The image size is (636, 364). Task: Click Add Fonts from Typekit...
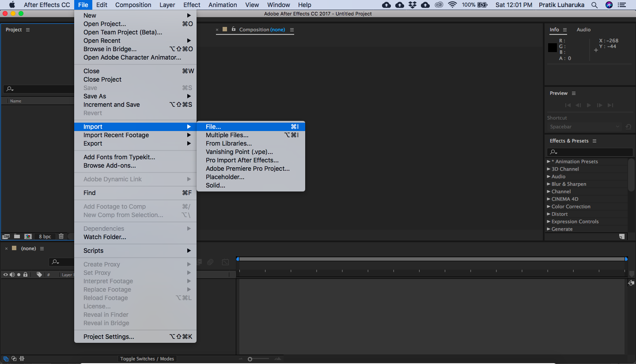point(135,157)
